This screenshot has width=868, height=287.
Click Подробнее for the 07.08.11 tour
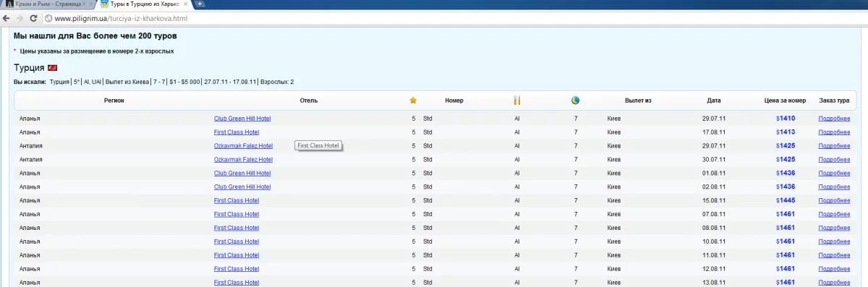834,214
